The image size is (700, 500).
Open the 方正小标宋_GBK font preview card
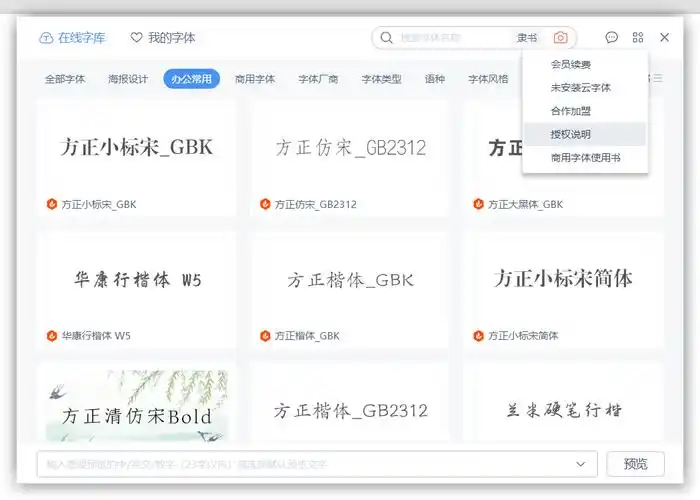pyautogui.click(x=137, y=158)
